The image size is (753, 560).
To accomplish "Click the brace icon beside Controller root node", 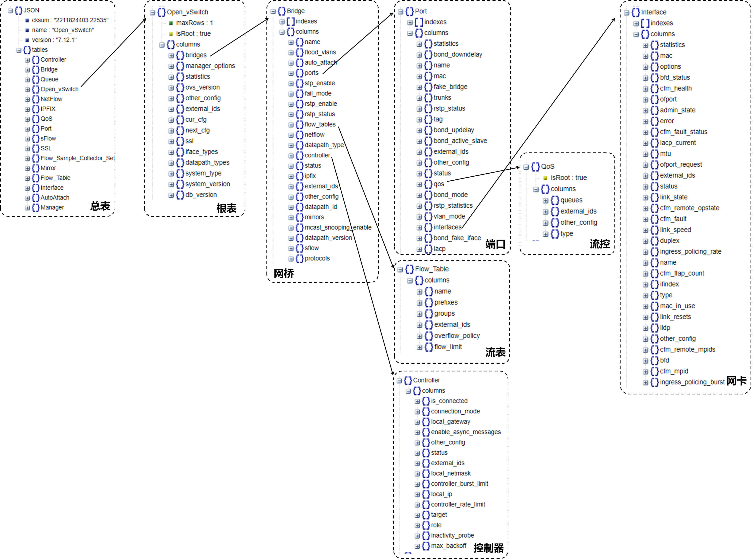I will pyautogui.click(x=408, y=380).
